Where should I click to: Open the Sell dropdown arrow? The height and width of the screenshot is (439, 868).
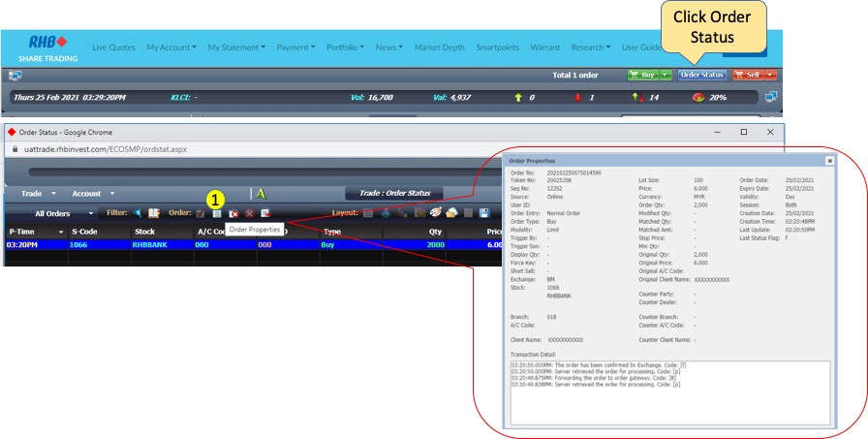click(x=771, y=75)
